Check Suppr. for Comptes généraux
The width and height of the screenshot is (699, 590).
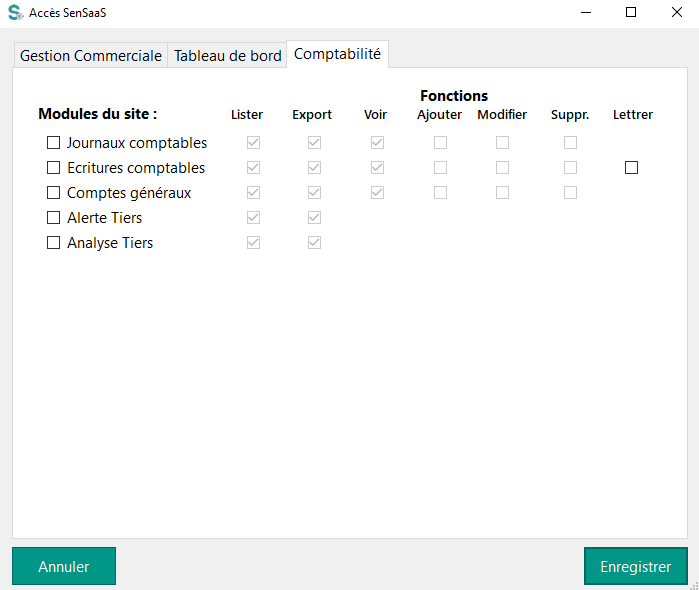570,193
